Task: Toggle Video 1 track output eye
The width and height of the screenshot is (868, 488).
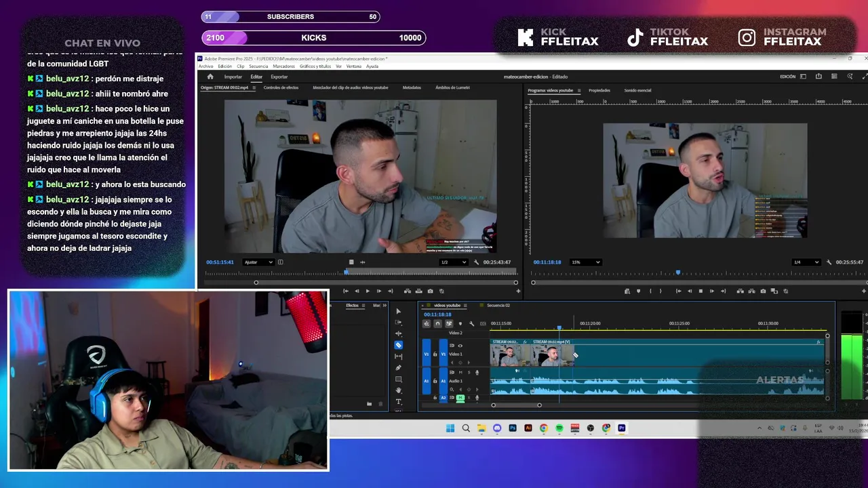Action: pyautogui.click(x=460, y=346)
